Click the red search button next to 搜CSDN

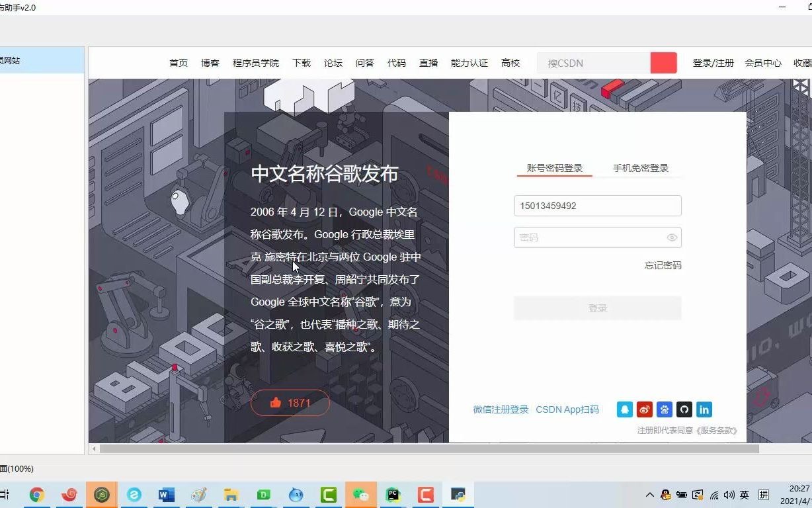click(663, 62)
